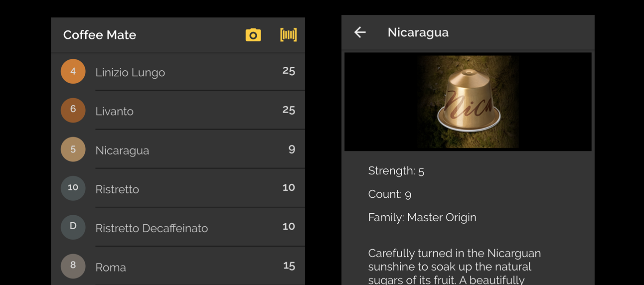The image size is (644, 285).
Task: Choose the Ristretto capsule row
Action: click(x=178, y=188)
